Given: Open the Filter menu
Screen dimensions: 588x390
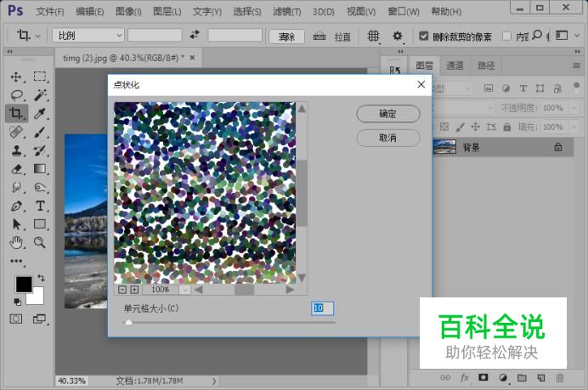Looking at the screenshot, I should (x=287, y=12).
